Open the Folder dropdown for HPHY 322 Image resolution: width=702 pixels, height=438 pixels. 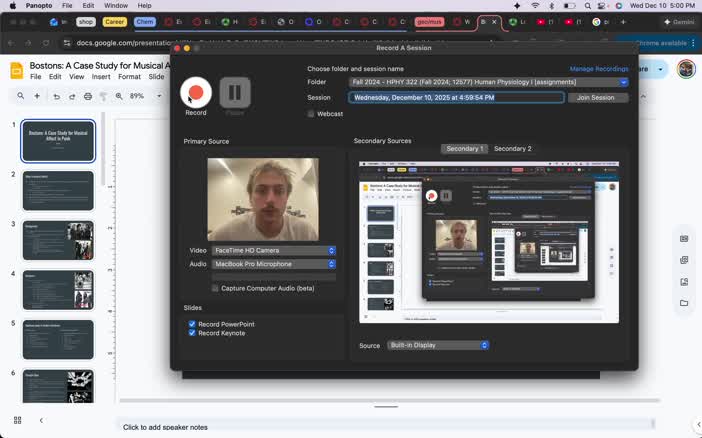coord(488,82)
